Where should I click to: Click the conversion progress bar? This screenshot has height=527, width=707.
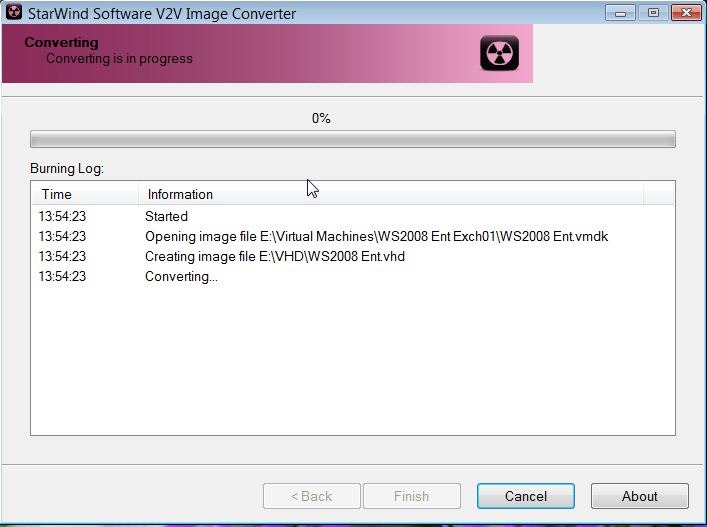click(x=353, y=139)
